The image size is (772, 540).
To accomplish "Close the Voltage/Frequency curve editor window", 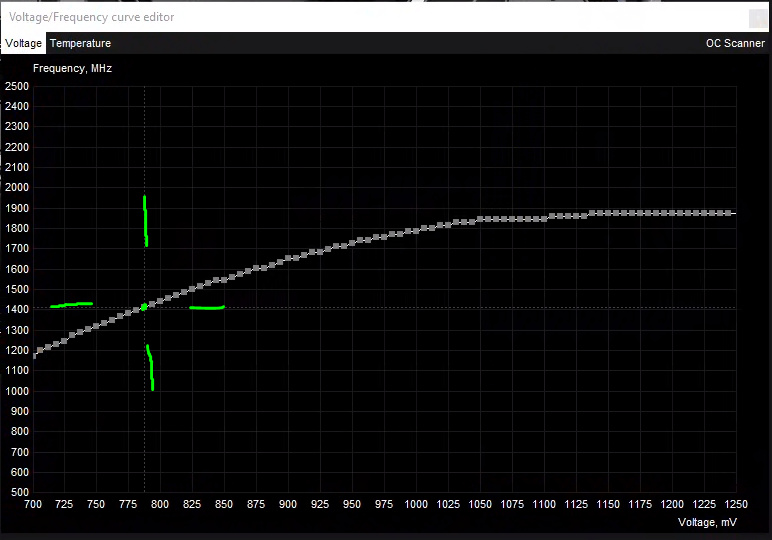I will click(x=757, y=18).
